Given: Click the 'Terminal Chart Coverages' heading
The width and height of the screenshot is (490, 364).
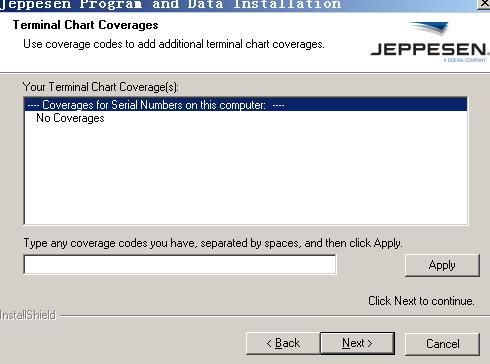Looking at the screenshot, I should pos(86,25).
